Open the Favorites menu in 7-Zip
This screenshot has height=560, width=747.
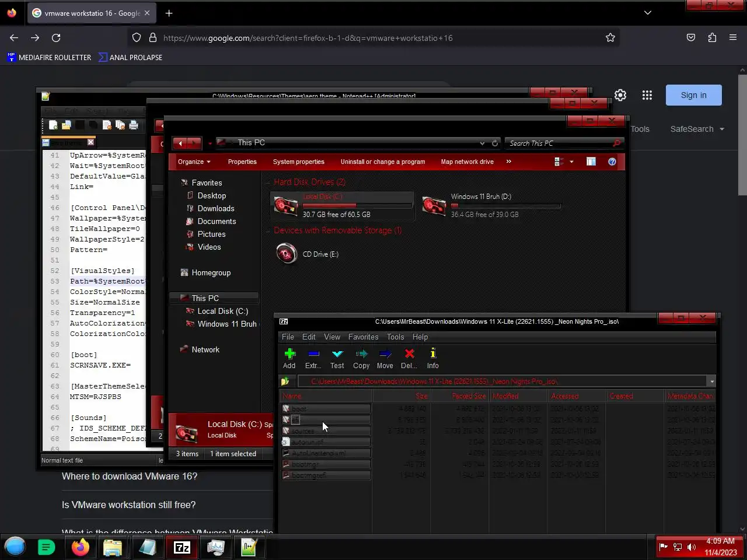[363, 337]
